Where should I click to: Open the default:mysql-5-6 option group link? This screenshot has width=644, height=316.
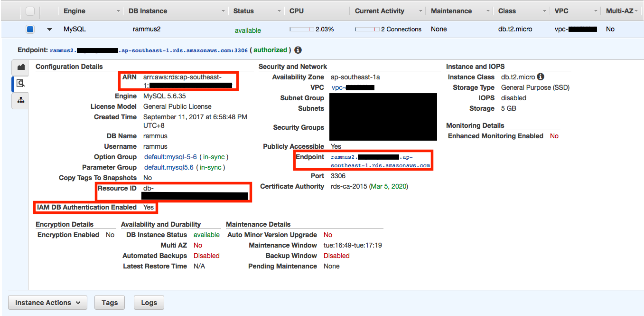(170, 157)
